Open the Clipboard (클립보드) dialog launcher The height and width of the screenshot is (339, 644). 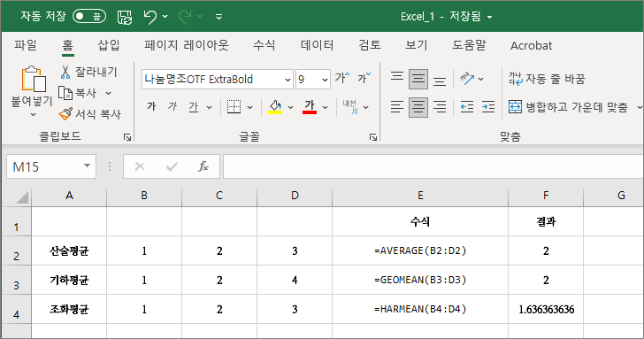127,137
